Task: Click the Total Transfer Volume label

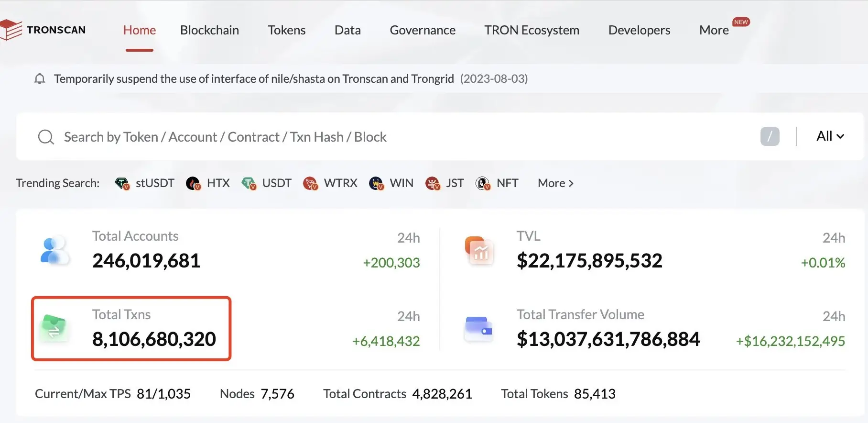Action: point(580,314)
